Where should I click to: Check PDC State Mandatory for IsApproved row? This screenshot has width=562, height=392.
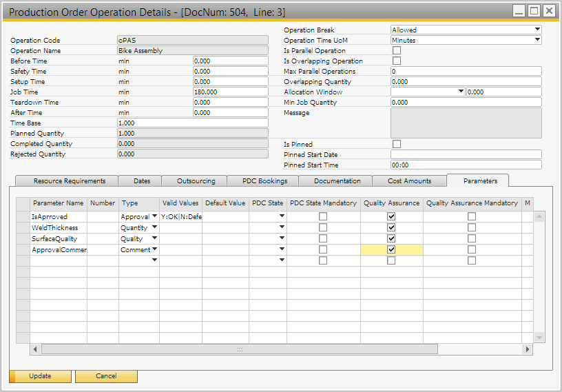323,216
